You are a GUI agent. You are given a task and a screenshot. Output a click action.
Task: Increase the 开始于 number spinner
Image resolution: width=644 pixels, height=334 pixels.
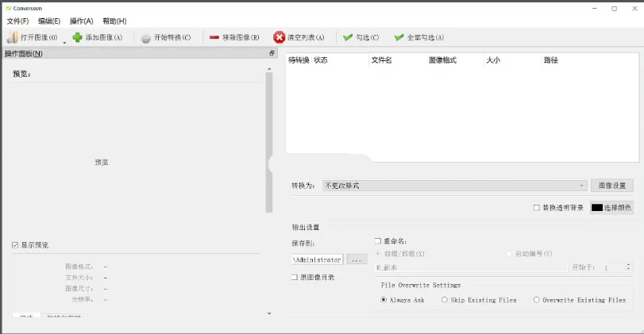628,265
